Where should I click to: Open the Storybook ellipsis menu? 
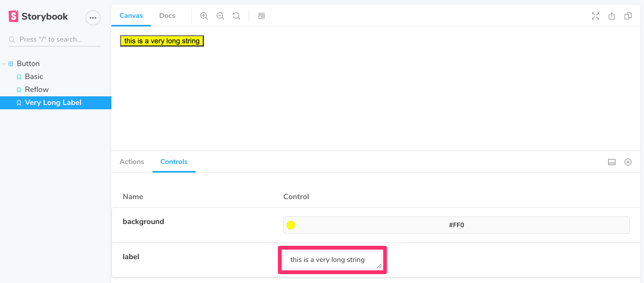(93, 18)
